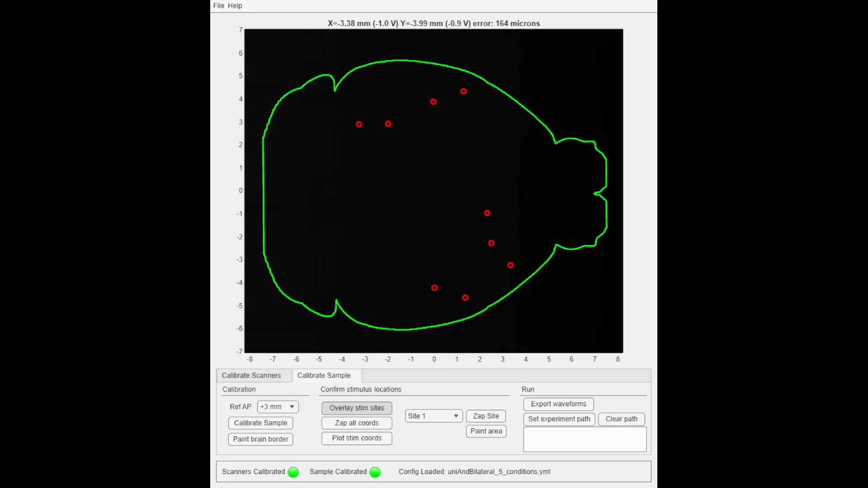Click the stim site marker near X=2.5, Y=-2.3
The width and height of the screenshot is (868, 488).
(491, 243)
